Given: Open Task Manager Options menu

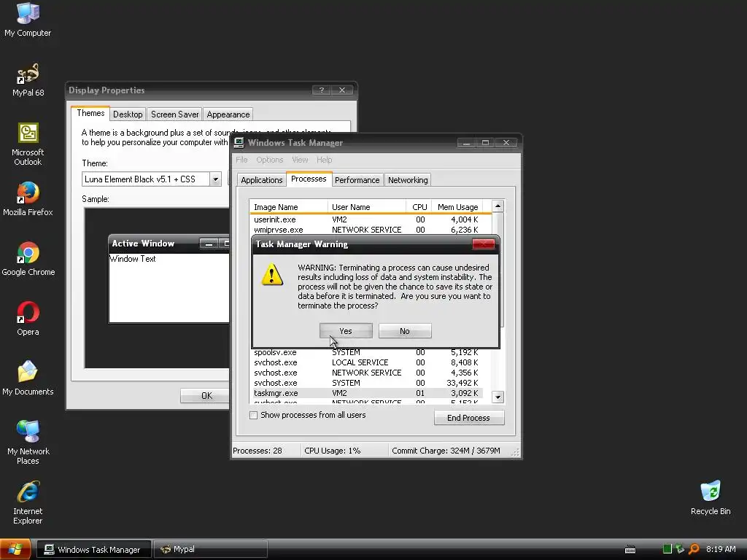Looking at the screenshot, I should tap(270, 160).
